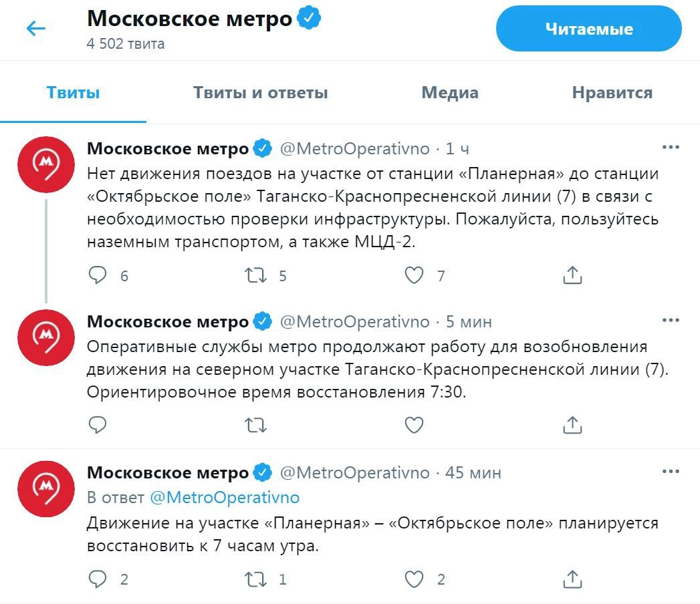This screenshot has height=604, width=700.
Task: Retweet the first tweet with 5 retweets
Action: point(256,275)
